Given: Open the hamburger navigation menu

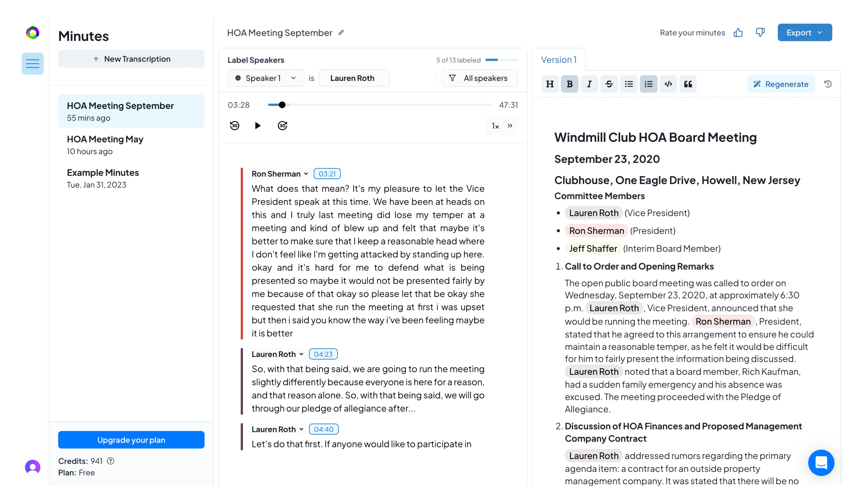Looking at the screenshot, I should click(x=32, y=64).
